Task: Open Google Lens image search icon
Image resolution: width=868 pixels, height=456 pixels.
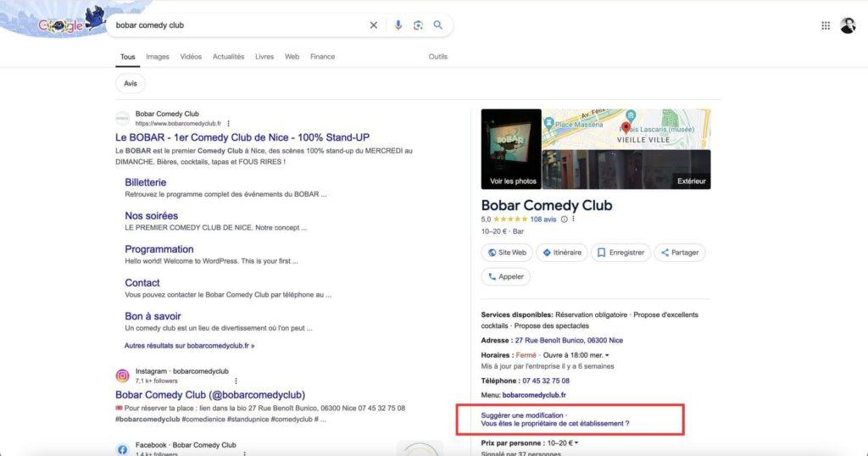Action: click(x=418, y=25)
